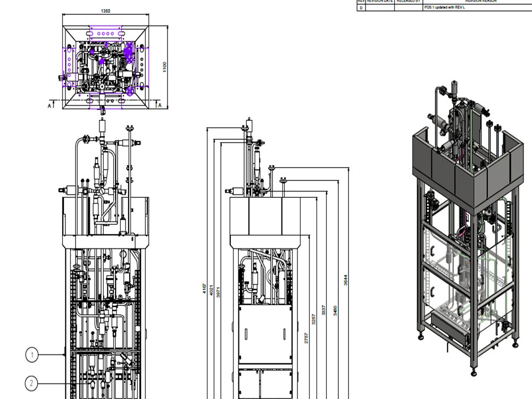Select the 4167 height dimension
This screenshot has width=532, height=399.
(x=204, y=289)
